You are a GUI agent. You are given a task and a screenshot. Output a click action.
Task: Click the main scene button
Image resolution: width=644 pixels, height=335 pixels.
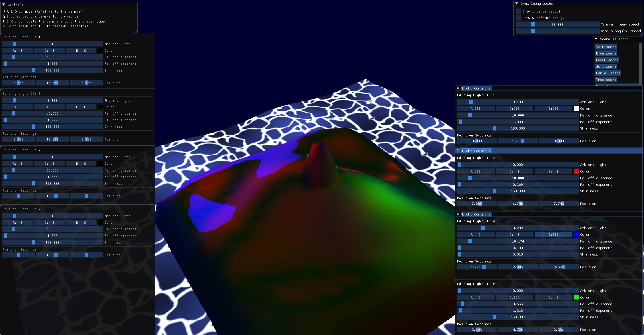(x=606, y=47)
